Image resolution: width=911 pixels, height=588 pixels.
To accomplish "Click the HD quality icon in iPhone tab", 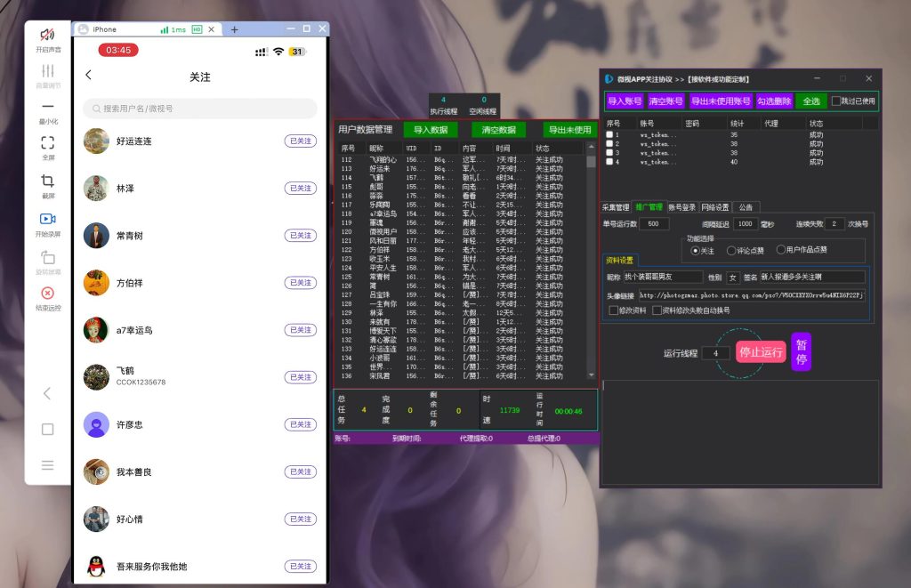I will coord(197,29).
